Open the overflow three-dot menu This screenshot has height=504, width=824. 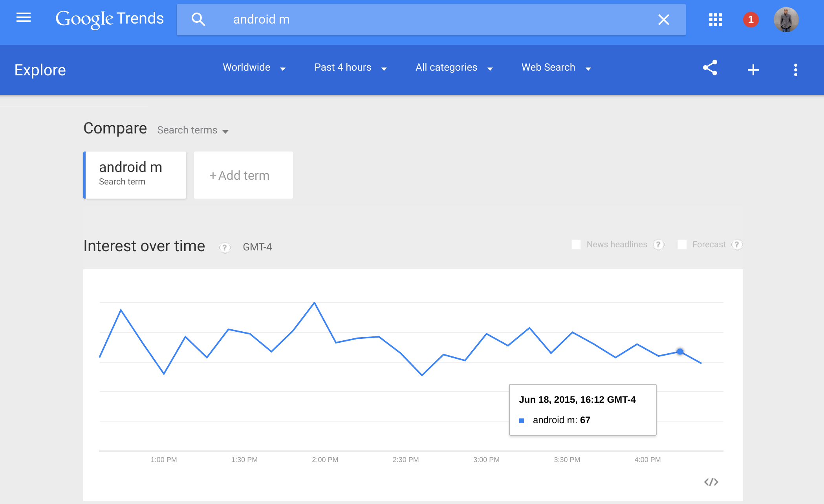(x=796, y=69)
